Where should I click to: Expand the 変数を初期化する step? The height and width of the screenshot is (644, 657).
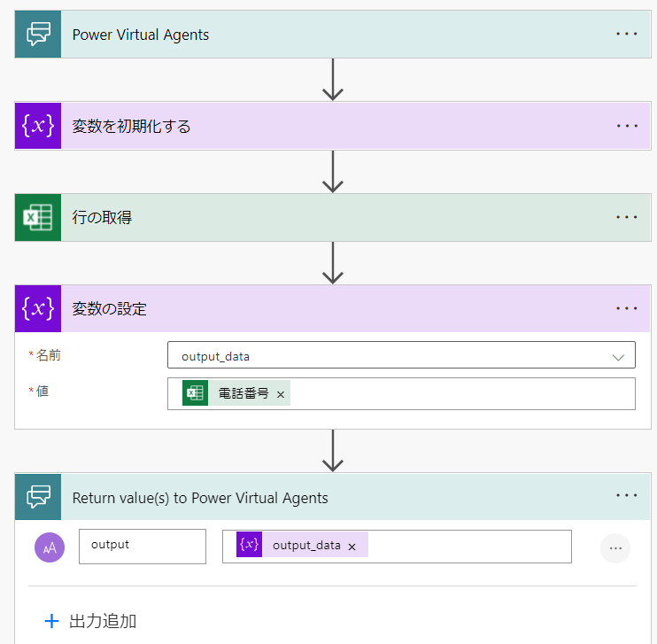[x=333, y=126]
